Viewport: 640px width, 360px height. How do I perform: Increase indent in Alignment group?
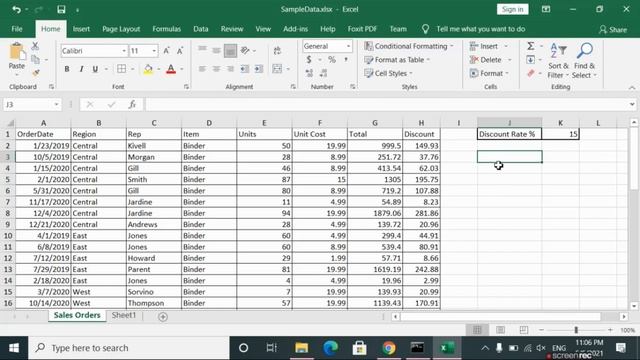click(259, 69)
